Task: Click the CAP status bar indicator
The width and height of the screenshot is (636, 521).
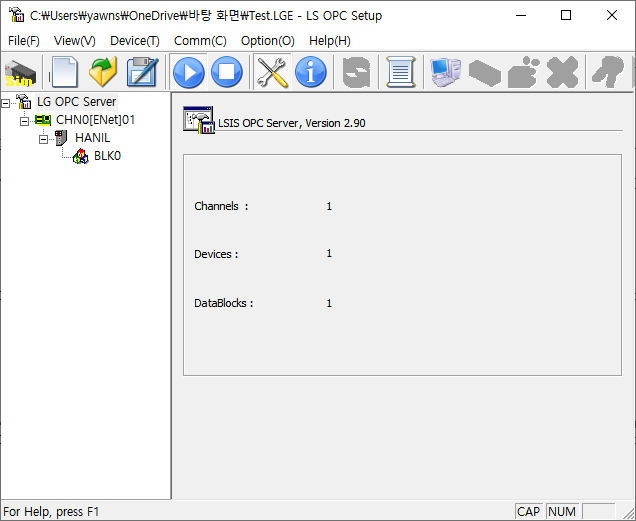Action: click(529, 512)
